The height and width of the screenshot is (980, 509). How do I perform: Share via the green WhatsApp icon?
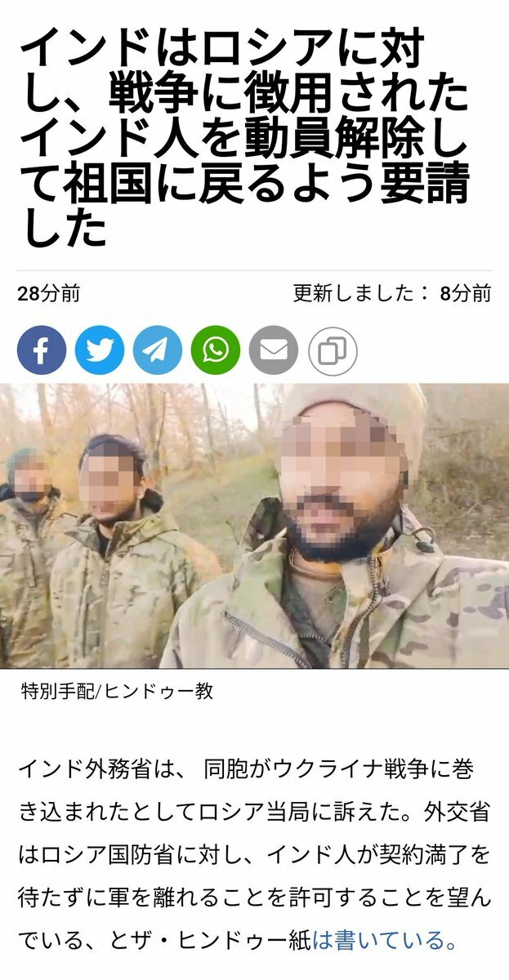coord(216,351)
